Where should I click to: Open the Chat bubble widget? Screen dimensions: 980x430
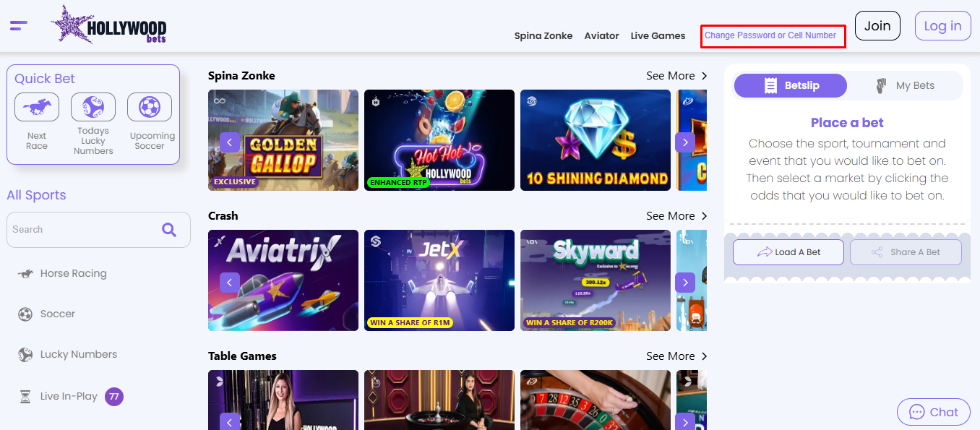[933, 412]
